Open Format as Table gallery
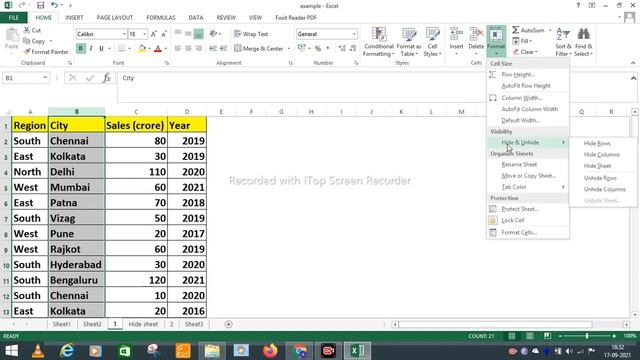Screen dimensions: 640x360 (409, 42)
